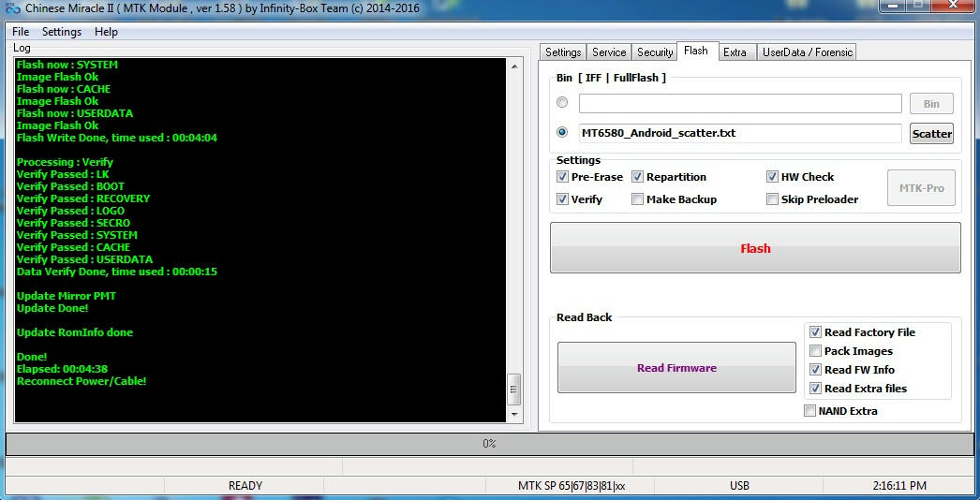The image size is (980, 500).
Task: Open the Help menu
Action: 107,32
